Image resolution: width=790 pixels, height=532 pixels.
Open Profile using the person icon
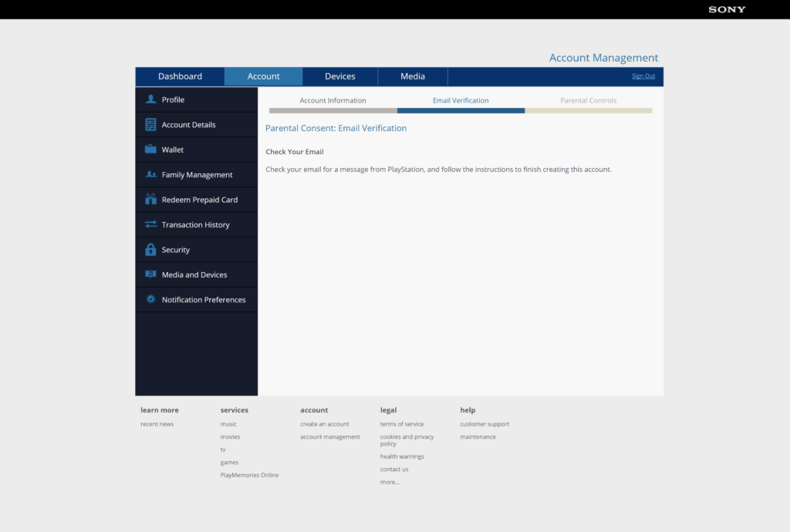[x=150, y=99]
